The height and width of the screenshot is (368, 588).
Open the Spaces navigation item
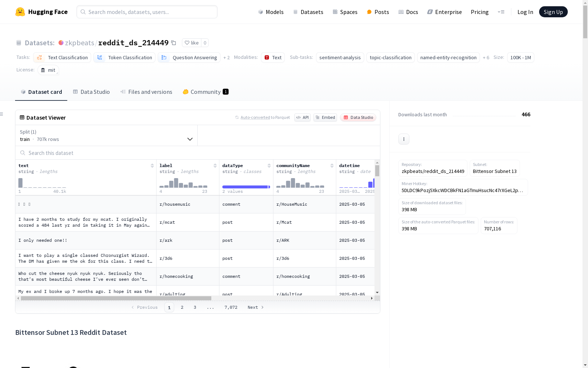(x=345, y=12)
